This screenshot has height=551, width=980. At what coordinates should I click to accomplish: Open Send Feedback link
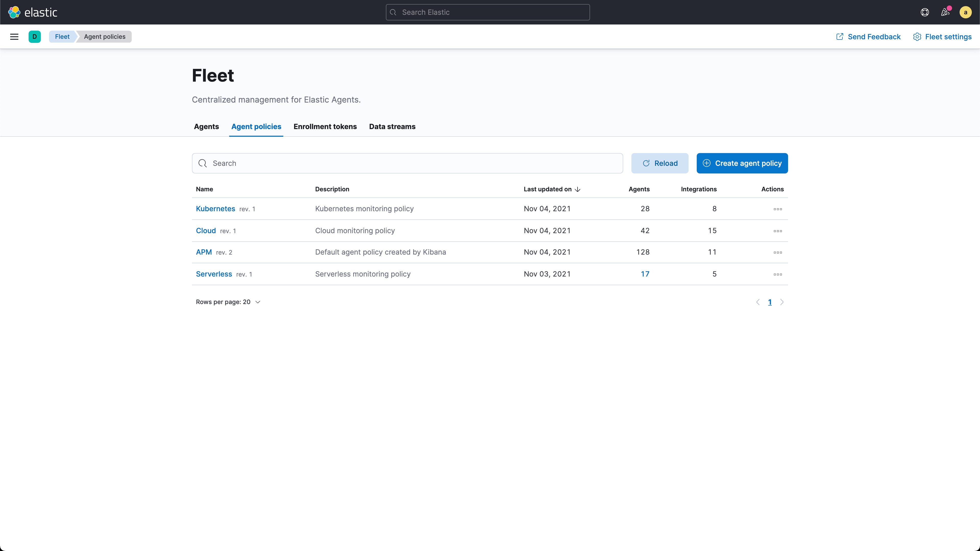coord(868,36)
